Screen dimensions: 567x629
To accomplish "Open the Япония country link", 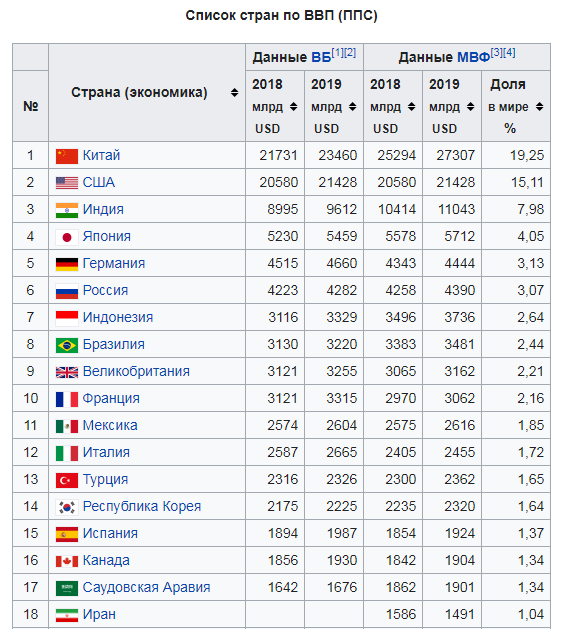I will 107,236.
